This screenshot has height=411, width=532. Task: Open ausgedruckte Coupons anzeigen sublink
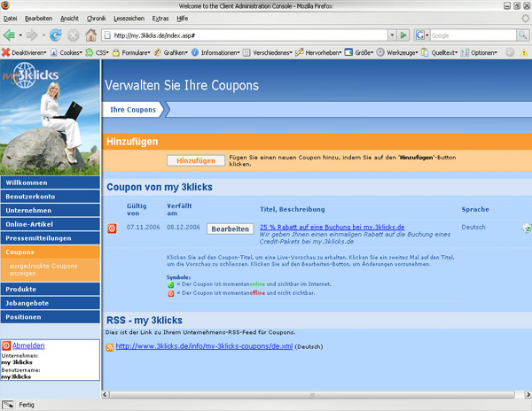pyautogui.click(x=43, y=269)
